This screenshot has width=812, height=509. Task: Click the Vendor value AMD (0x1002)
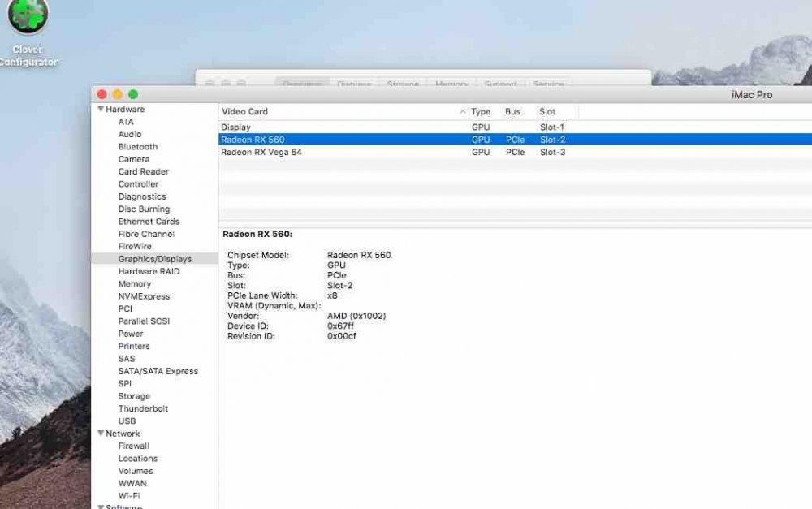tap(356, 316)
